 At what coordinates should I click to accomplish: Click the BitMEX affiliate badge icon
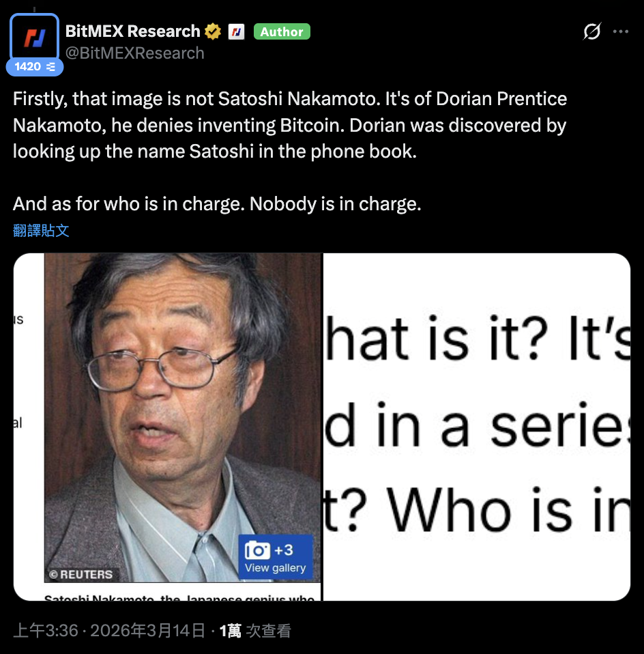click(236, 31)
